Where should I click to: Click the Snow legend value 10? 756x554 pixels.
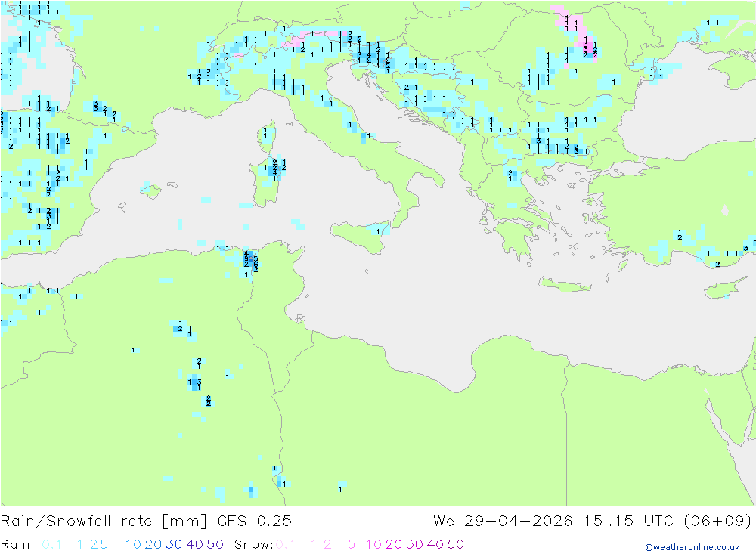[373, 544]
